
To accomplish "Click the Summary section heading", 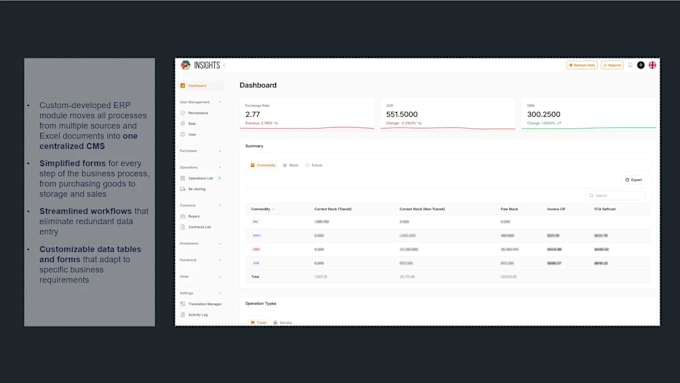I will pyautogui.click(x=254, y=146).
